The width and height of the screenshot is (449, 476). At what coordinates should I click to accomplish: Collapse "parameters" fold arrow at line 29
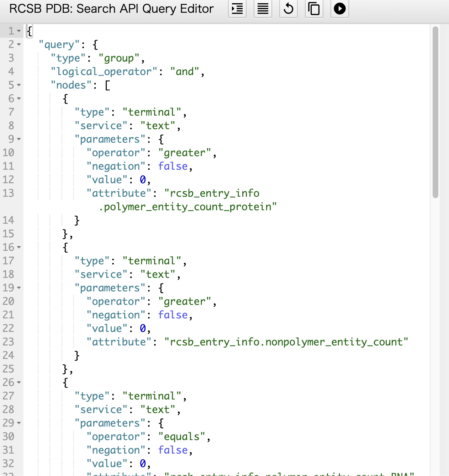[x=19, y=423]
